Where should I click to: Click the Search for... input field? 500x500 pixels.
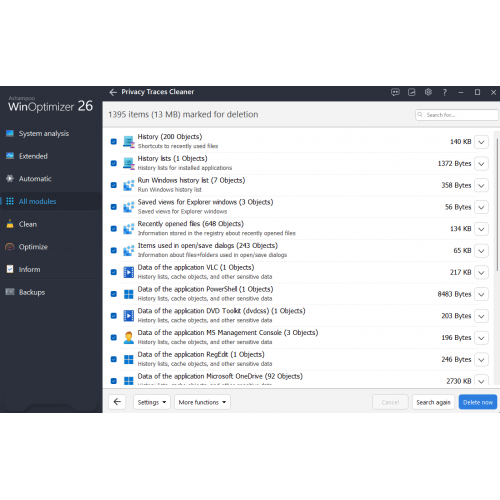click(x=457, y=115)
